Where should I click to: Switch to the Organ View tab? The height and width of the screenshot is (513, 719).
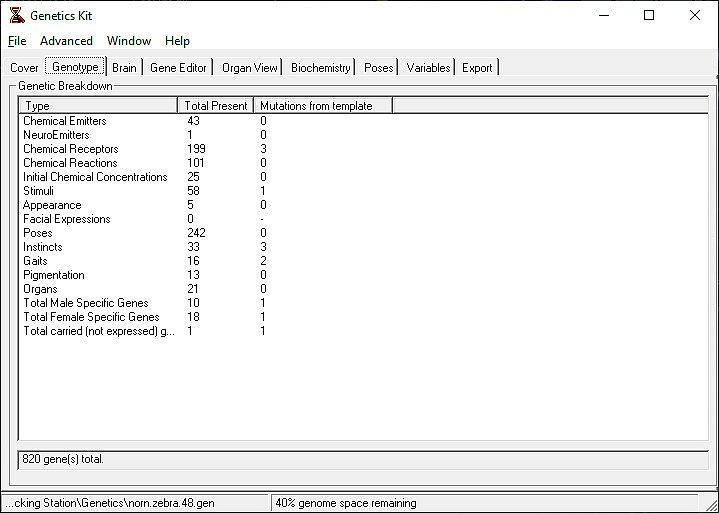(x=250, y=68)
